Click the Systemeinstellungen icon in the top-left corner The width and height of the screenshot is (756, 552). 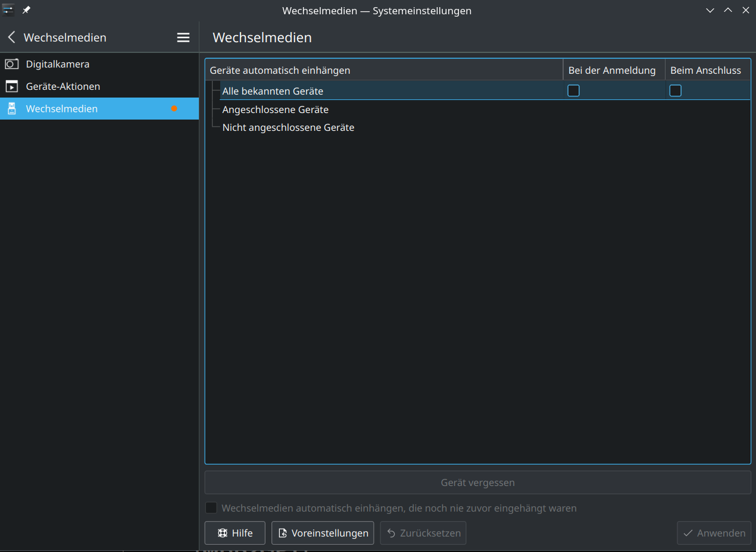tap(8, 10)
